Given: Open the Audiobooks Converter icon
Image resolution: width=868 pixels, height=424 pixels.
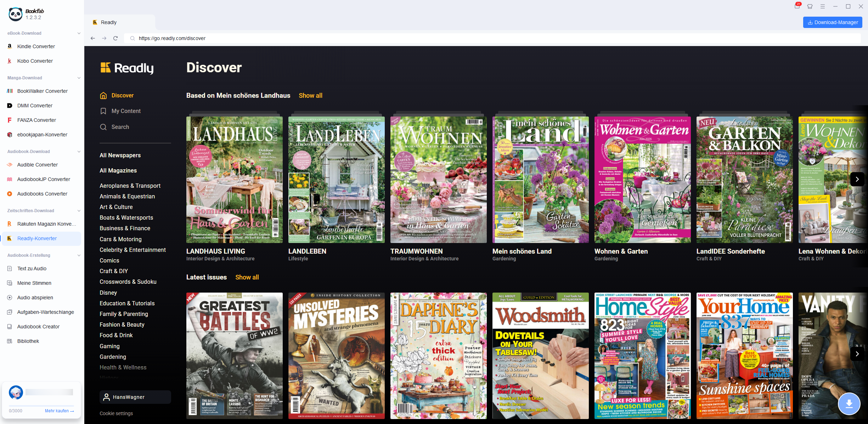Looking at the screenshot, I should coord(10,194).
